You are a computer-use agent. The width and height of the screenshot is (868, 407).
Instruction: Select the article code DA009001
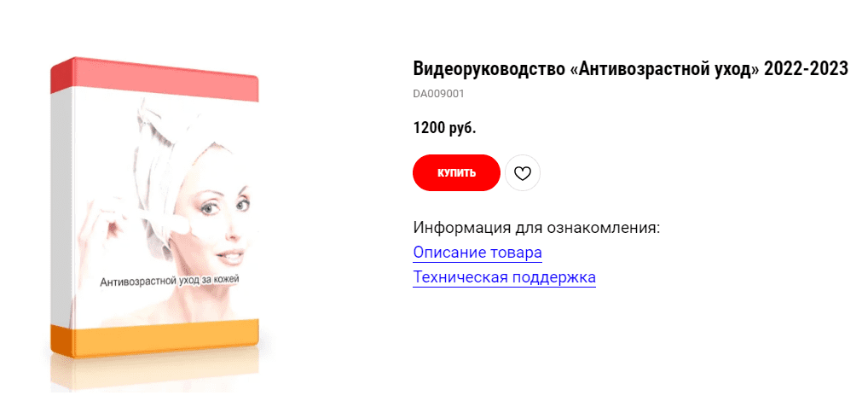pos(438,94)
